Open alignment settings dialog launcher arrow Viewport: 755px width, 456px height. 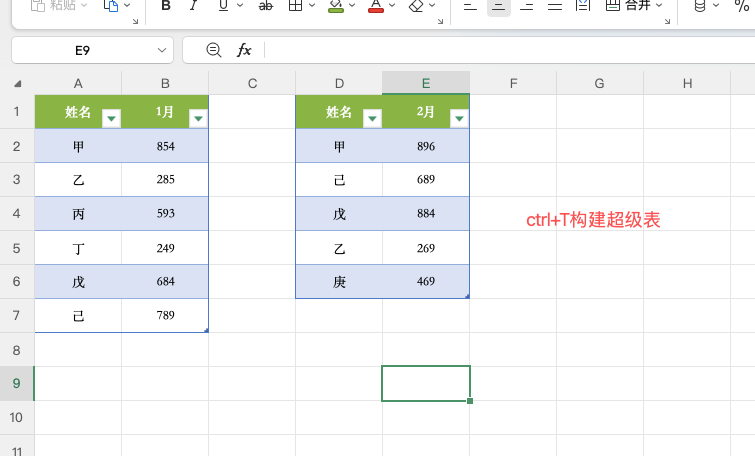(667, 22)
